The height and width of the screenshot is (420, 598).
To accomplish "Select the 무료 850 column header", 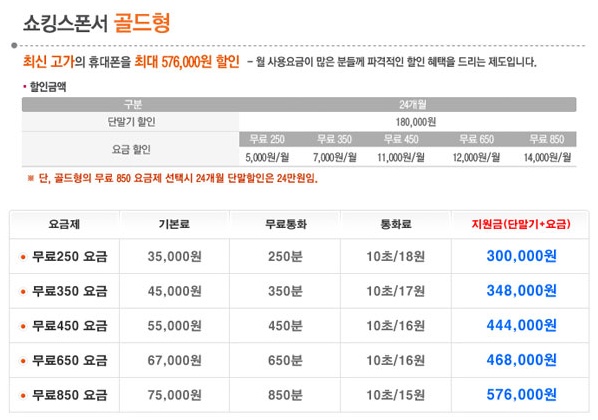I will click(547, 139).
